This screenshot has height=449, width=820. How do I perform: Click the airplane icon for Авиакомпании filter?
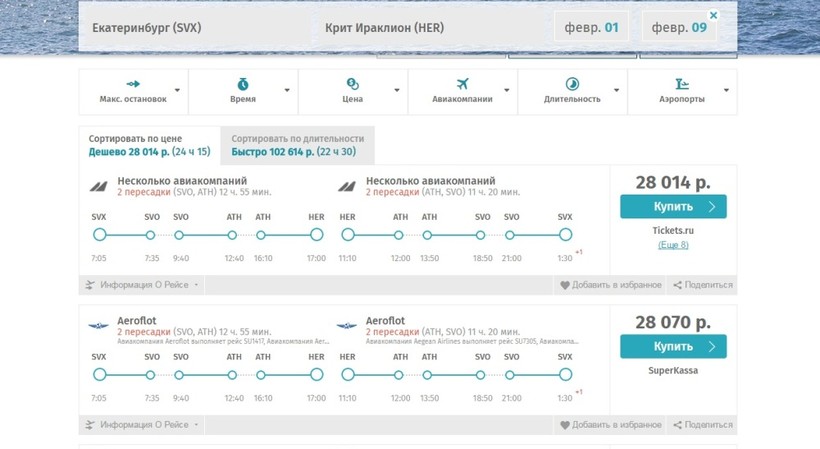(x=462, y=84)
